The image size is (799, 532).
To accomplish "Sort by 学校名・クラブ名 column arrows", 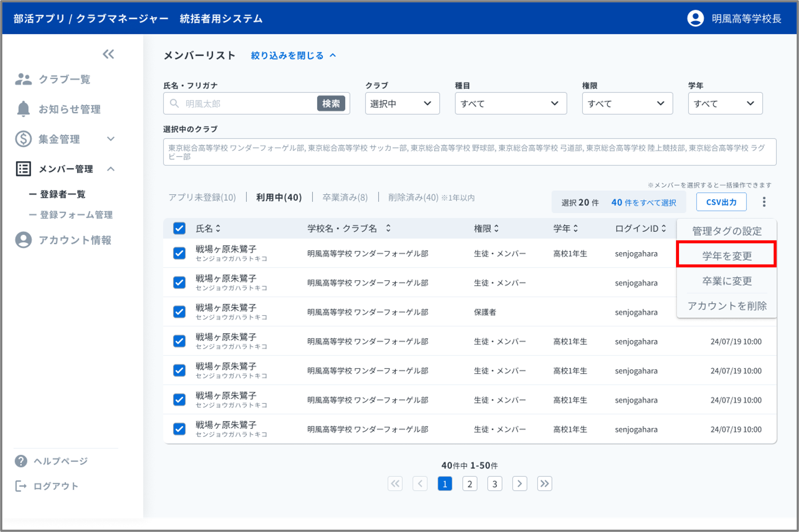I will click(x=388, y=228).
